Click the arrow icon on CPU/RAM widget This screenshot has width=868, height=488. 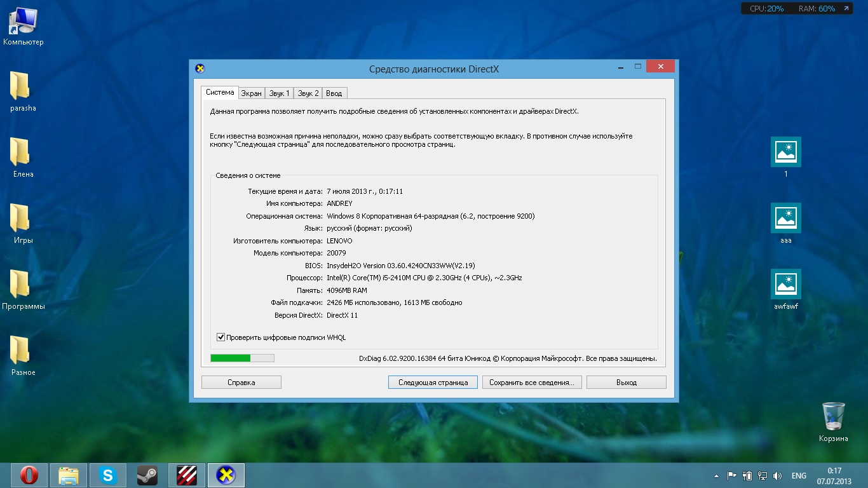pyautogui.click(x=846, y=9)
